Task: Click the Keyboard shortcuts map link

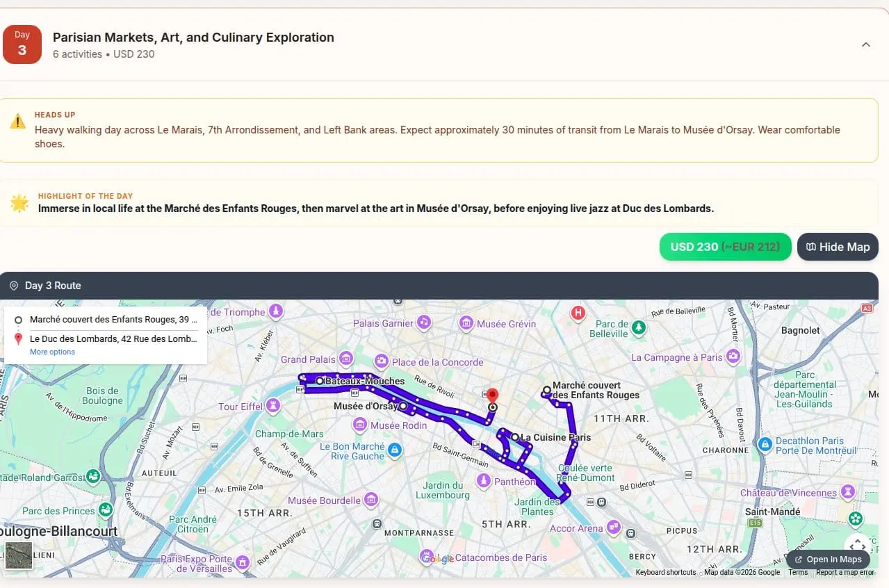Action: coord(666,573)
